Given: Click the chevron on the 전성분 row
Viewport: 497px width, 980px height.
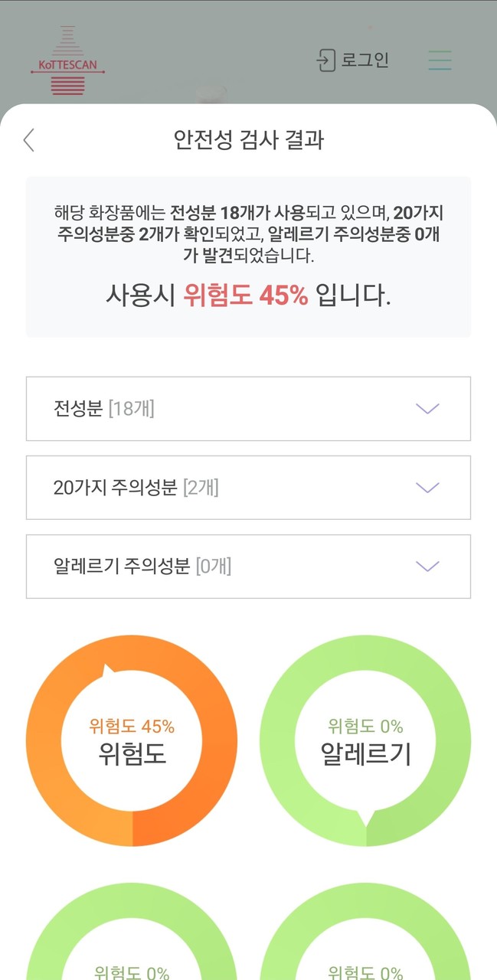Looking at the screenshot, I should (427, 409).
